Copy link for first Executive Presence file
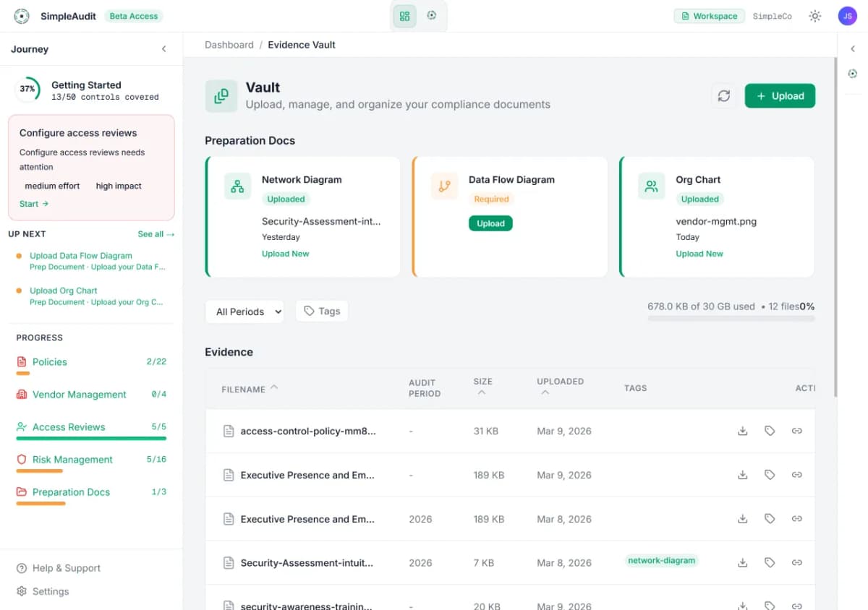 796,475
